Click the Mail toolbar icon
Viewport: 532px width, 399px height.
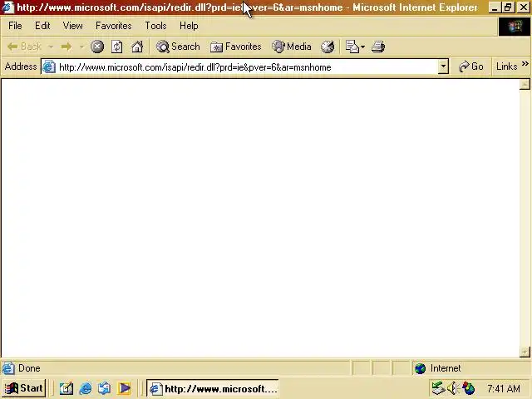(352, 47)
